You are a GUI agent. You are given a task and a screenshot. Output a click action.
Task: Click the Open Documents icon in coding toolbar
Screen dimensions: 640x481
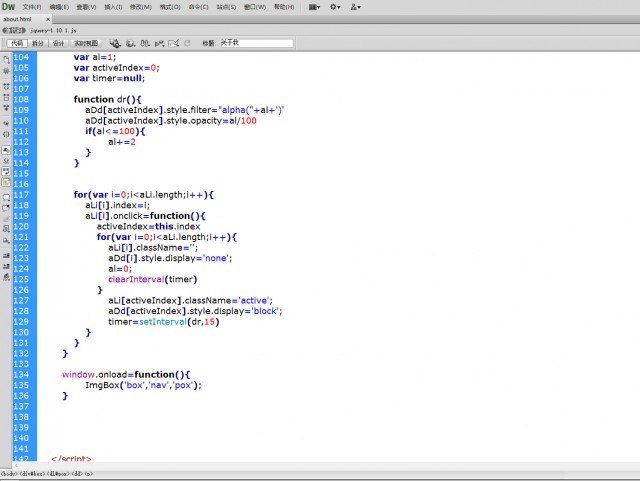[6, 60]
